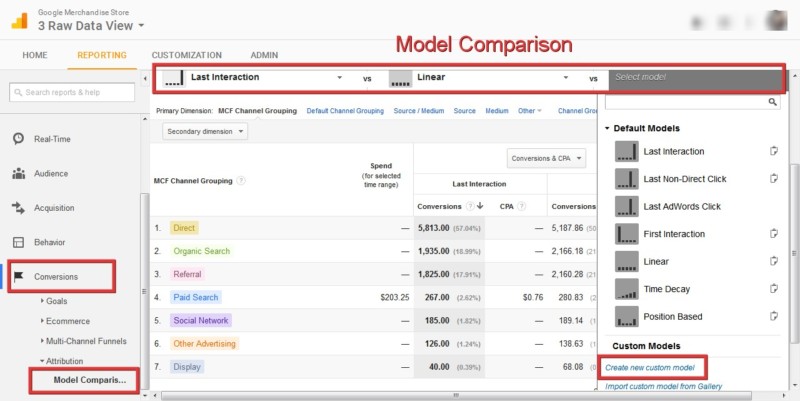Collapse the Default Models section

pyautogui.click(x=607, y=128)
